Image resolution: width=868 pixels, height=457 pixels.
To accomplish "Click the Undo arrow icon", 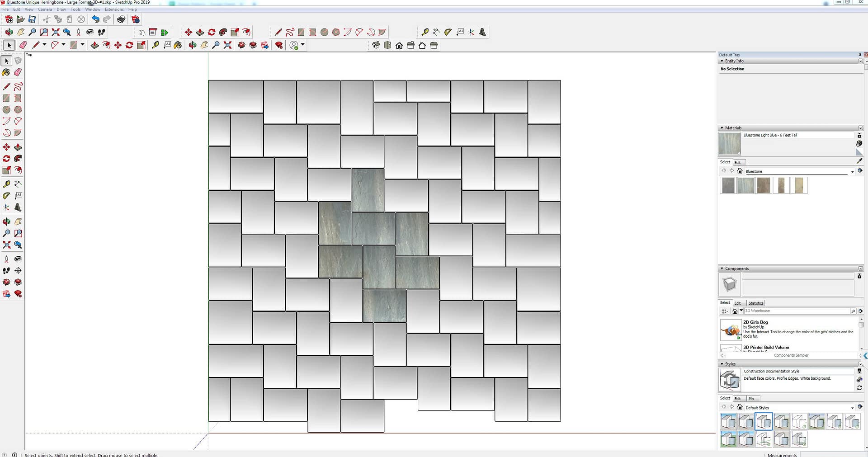I will point(95,19).
